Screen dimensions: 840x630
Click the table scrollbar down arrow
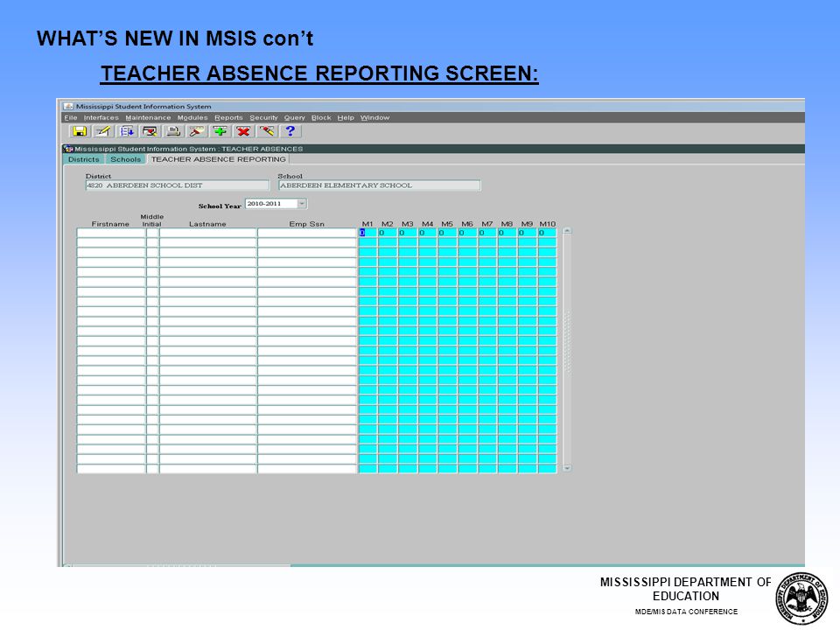pyautogui.click(x=567, y=468)
